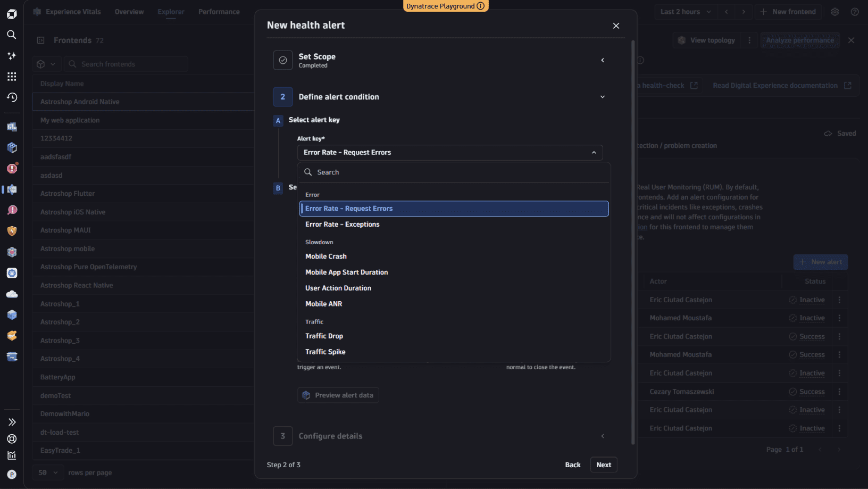Open search from the left sidebar
868x489 pixels.
[x=11, y=35]
